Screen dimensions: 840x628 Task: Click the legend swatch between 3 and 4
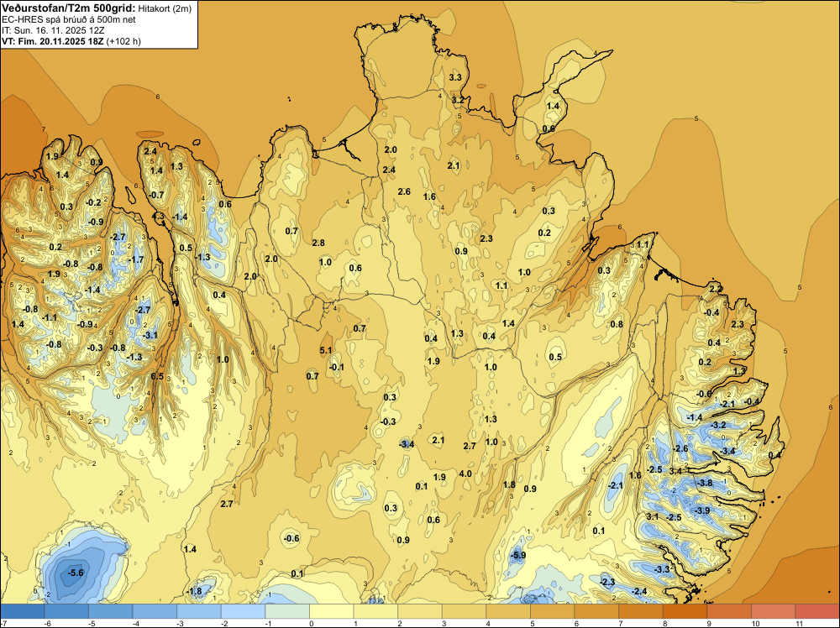[464, 611]
